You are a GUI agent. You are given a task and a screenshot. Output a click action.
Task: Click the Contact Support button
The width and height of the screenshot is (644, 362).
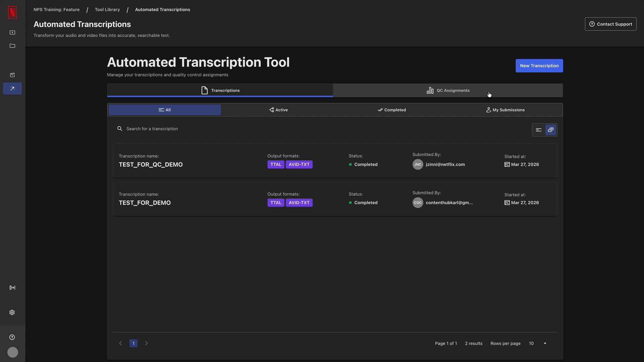[610, 24]
